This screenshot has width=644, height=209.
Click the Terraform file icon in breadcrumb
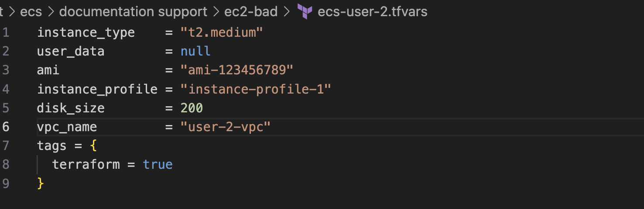pyautogui.click(x=305, y=12)
